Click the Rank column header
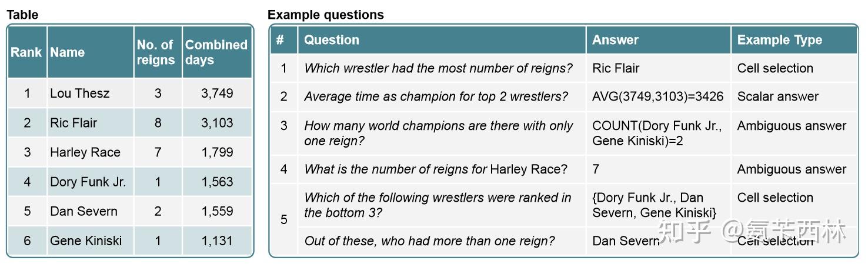 pyautogui.click(x=26, y=52)
